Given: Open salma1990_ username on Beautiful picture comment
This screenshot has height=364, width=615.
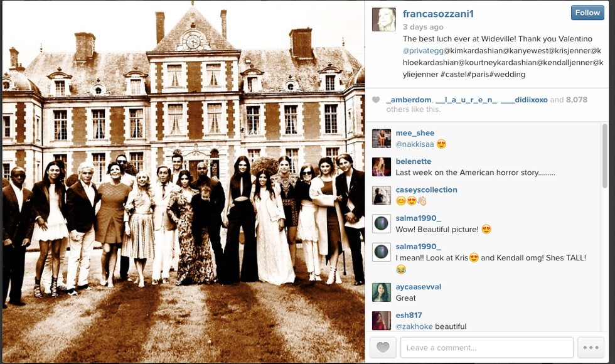Looking at the screenshot, I should 418,218.
